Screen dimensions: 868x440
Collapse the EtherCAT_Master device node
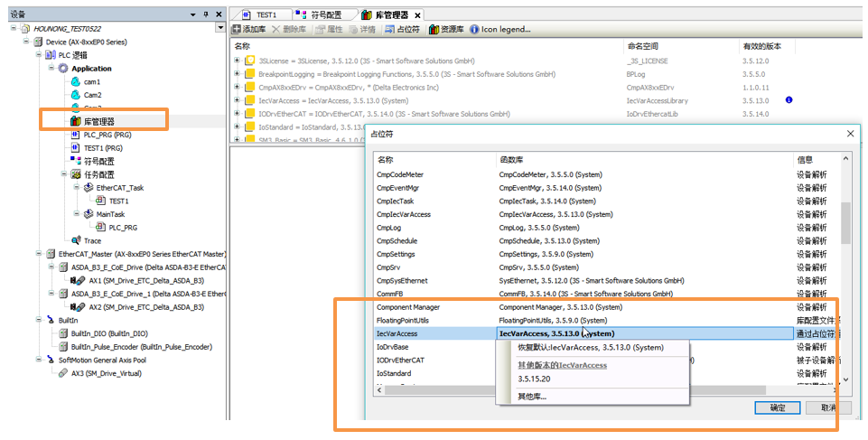click(x=38, y=254)
